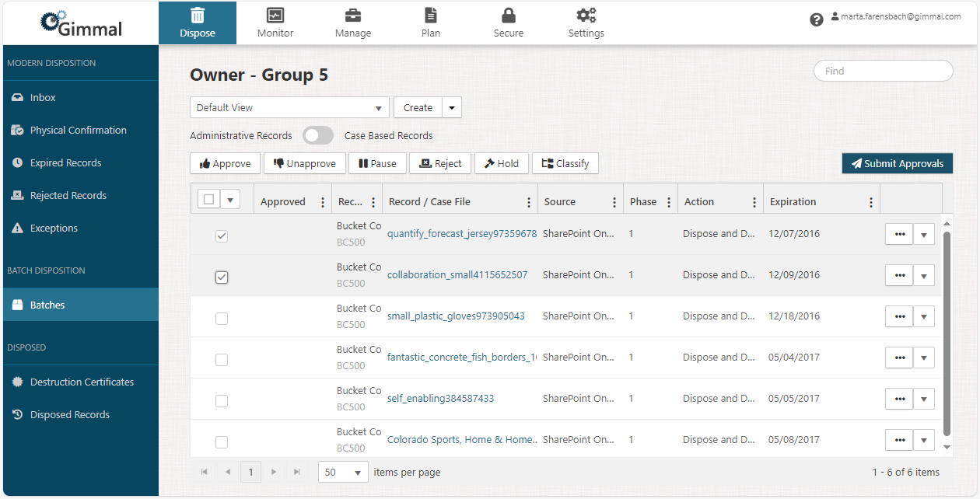Viewport: 980px width, 499px height.
Task: Open Source column options menu icon
Action: [614, 202]
